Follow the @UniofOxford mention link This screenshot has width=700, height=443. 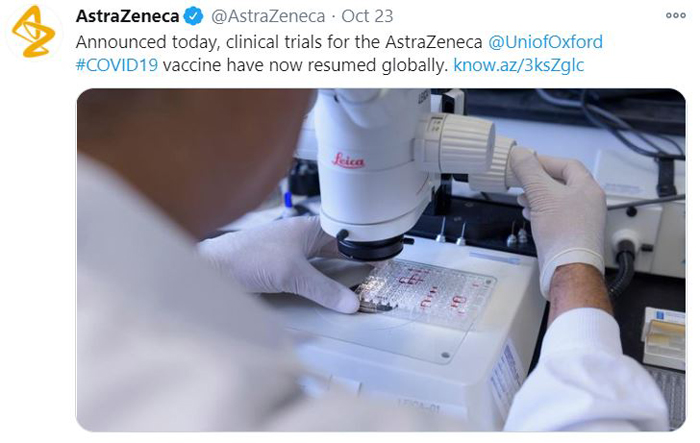pyautogui.click(x=545, y=42)
